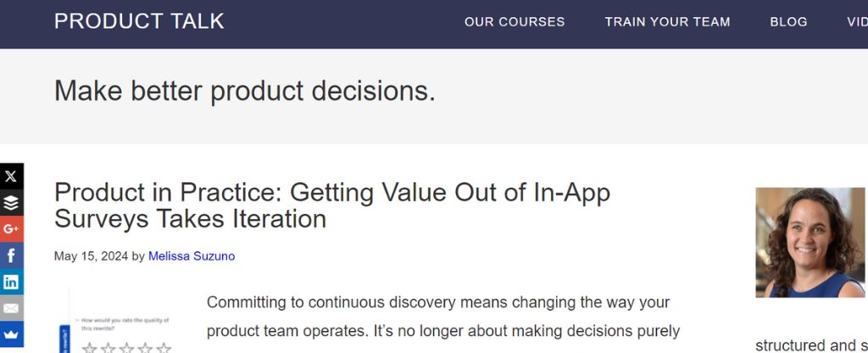
Task: Share by email envelope icon
Action: pyautogui.click(x=11, y=308)
